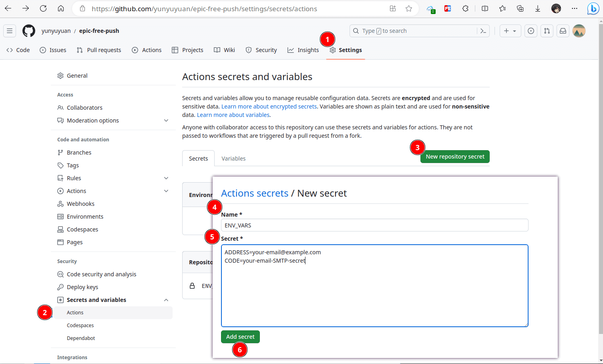Click the Webhooks sidebar icon

point(60,203)
